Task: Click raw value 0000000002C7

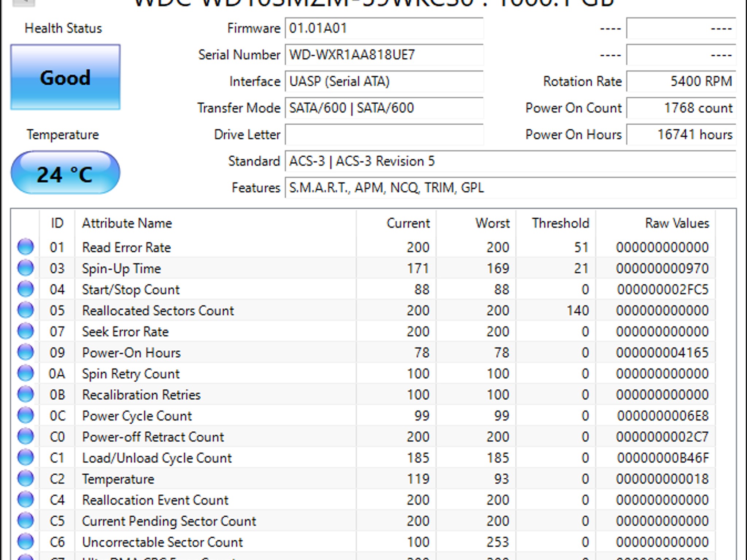Action: pyautogui.click(x=662, y=437)
